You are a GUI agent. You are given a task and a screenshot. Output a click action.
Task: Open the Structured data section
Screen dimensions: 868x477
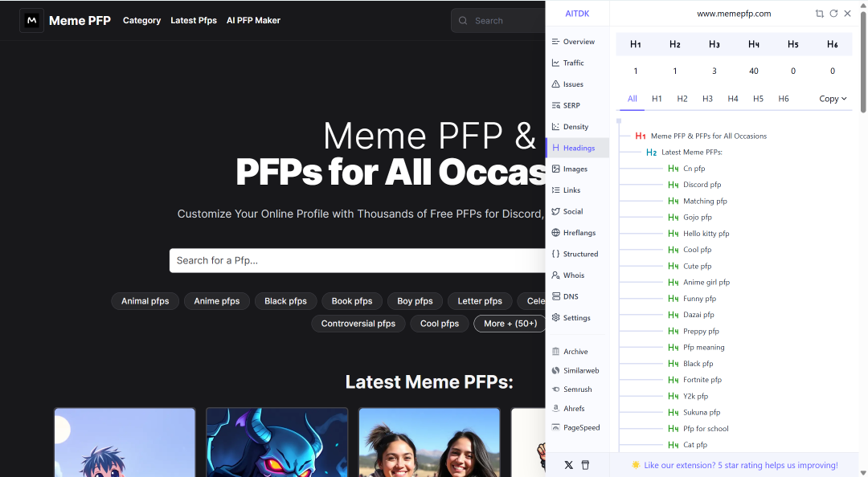(577, 254)
